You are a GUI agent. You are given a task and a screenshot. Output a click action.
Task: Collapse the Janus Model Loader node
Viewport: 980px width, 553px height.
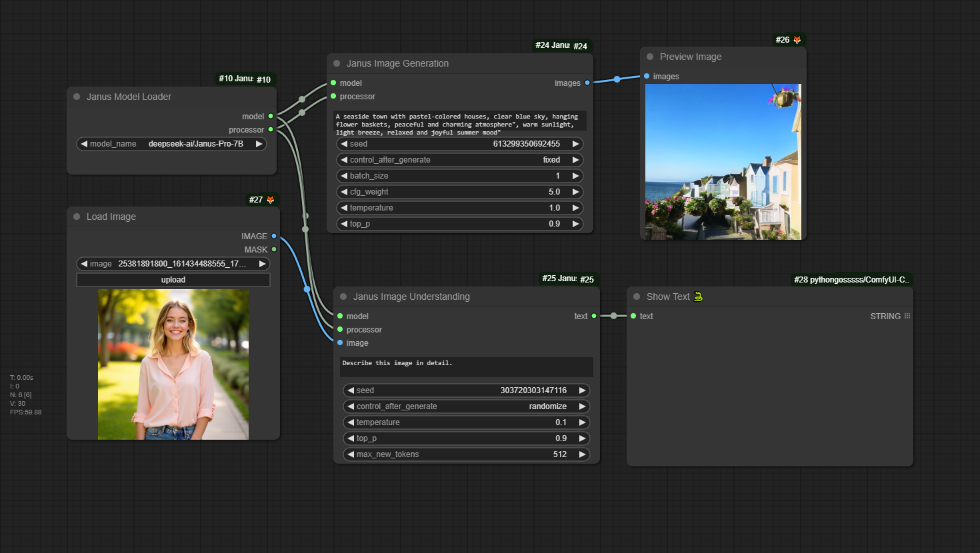(x=77, y=97)
